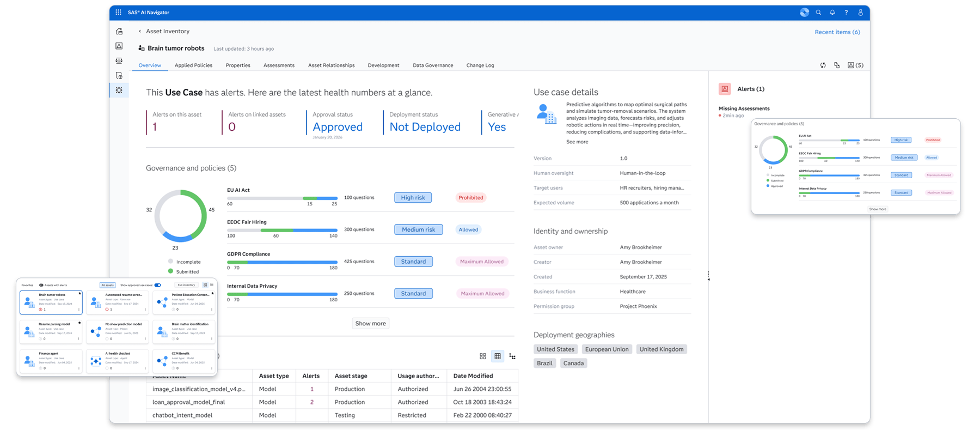This screenshot has width=980, height=430.
Task: Open the user profile icon
Action: (x=860, y=12)
